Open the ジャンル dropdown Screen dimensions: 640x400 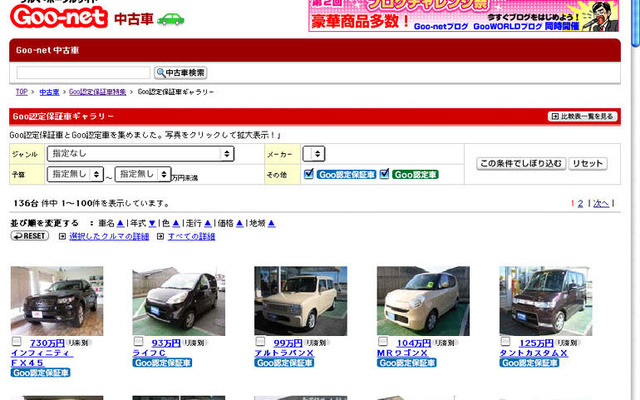click(140, 153)
